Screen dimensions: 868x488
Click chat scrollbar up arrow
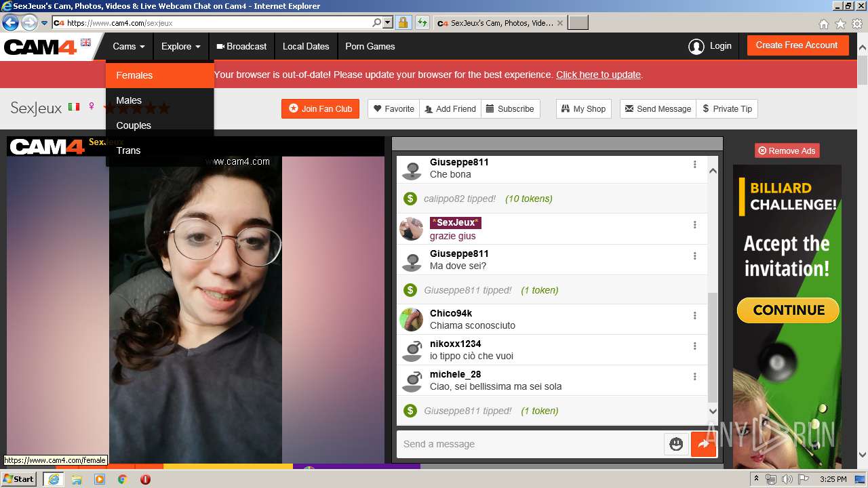(x=713, y=171)
